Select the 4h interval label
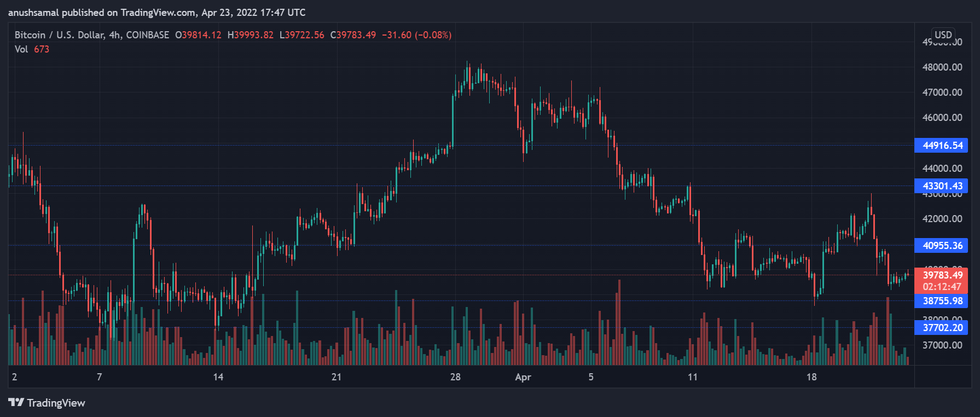The width and height of the screenshot is (980, 417). [x=114, y=35]
